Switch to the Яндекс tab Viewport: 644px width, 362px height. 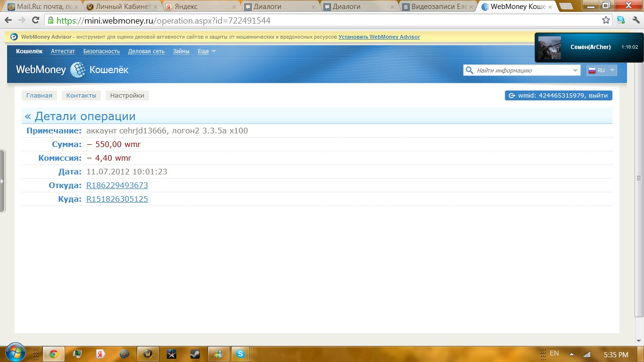coord(201,7)
